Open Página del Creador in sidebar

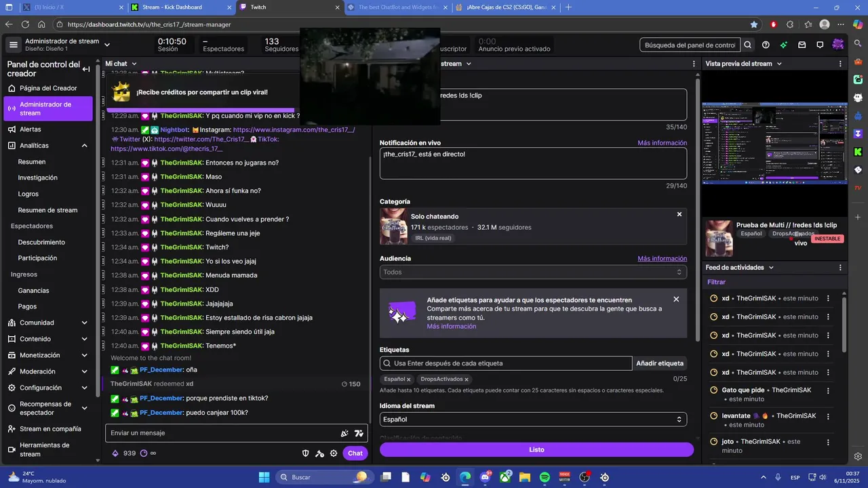click(48, 88)
